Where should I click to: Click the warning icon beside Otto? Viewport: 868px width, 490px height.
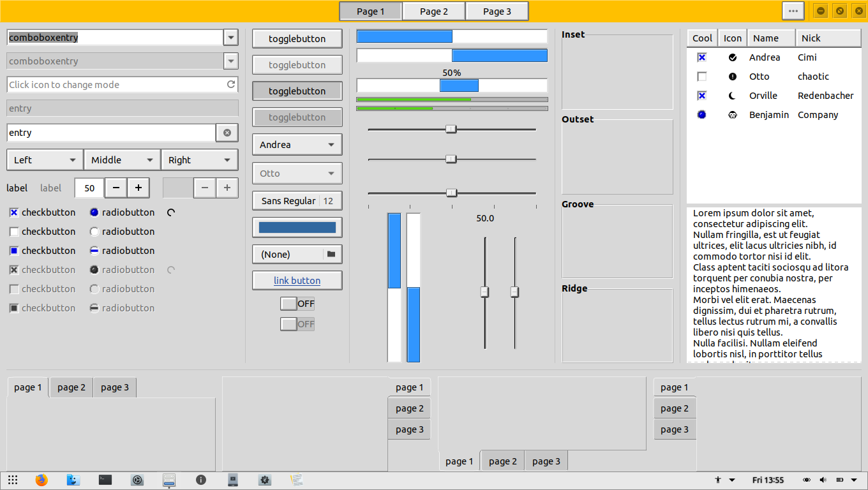click(731, 76)
